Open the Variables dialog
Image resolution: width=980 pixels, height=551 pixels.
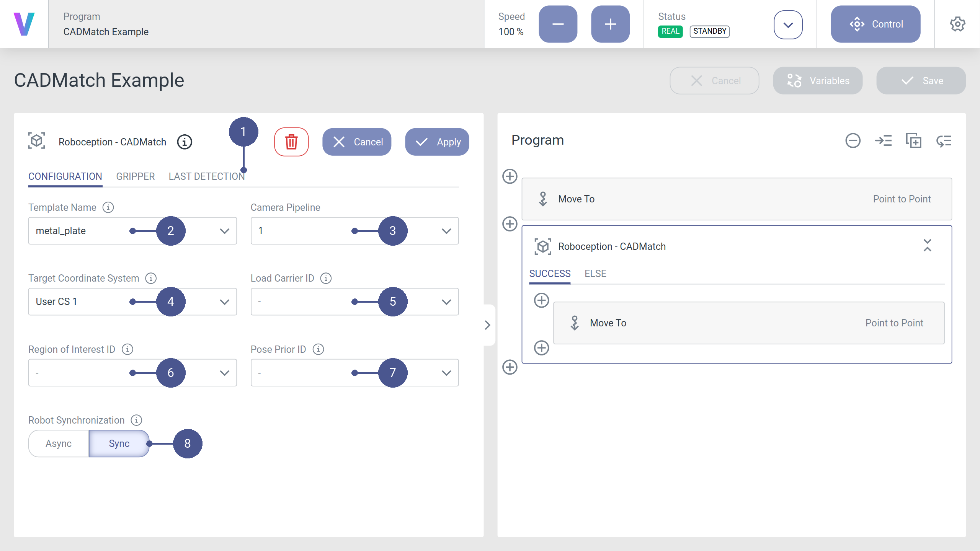point(818,81)
